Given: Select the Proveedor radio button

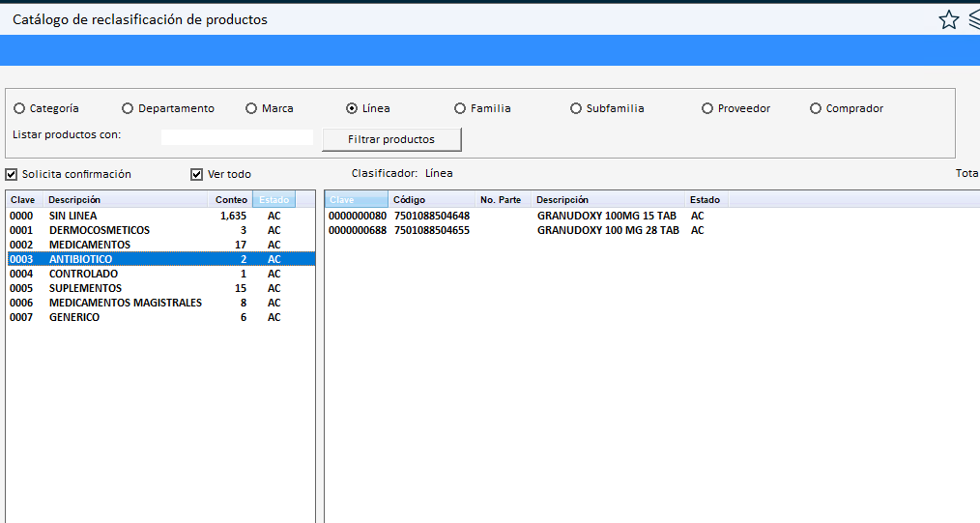Looking at the screenshot, I should (707, 108).
